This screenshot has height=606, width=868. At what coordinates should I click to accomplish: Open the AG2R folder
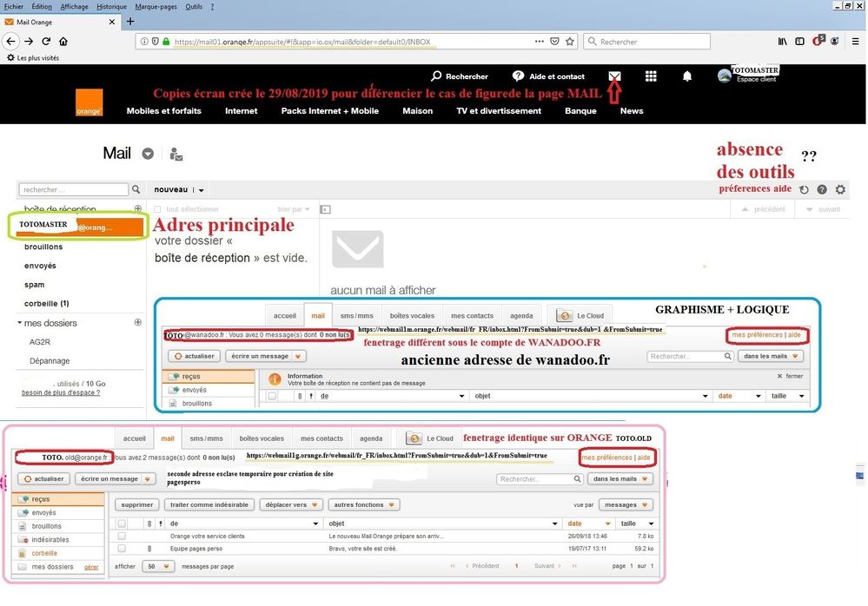40,342
